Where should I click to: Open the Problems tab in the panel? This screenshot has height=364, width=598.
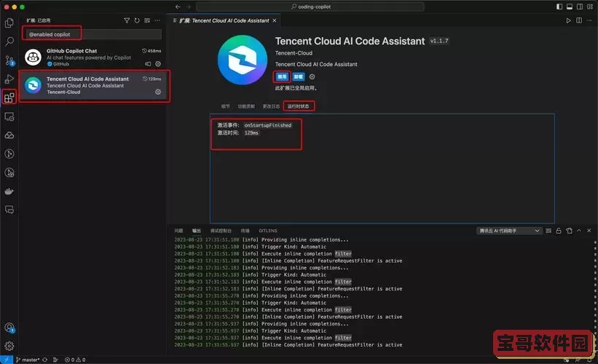pos(178,231)
